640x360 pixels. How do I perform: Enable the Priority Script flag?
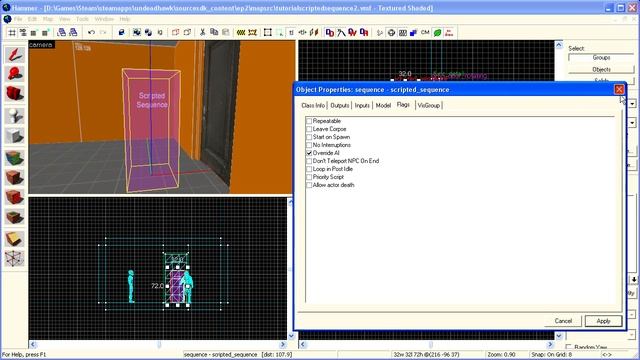click(309, 177)
